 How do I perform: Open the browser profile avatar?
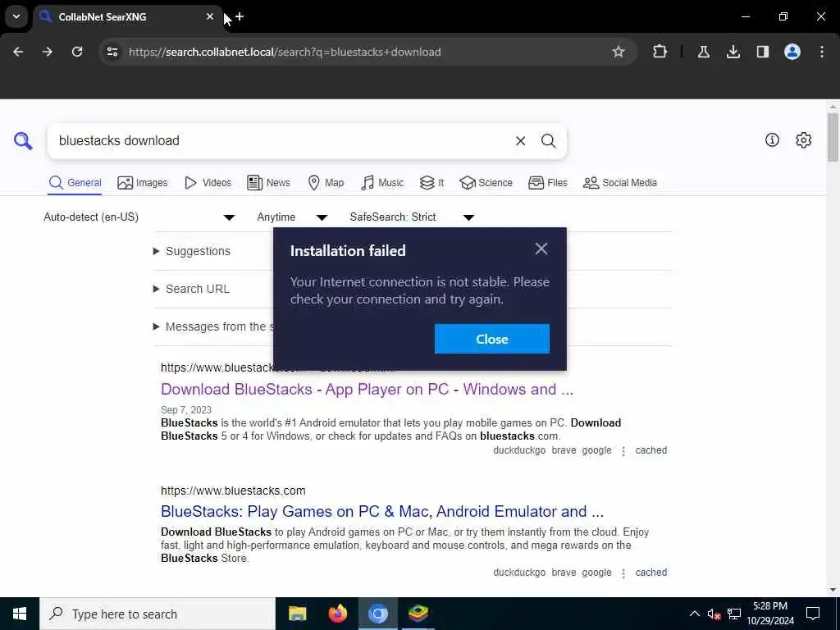coord(792,52)
